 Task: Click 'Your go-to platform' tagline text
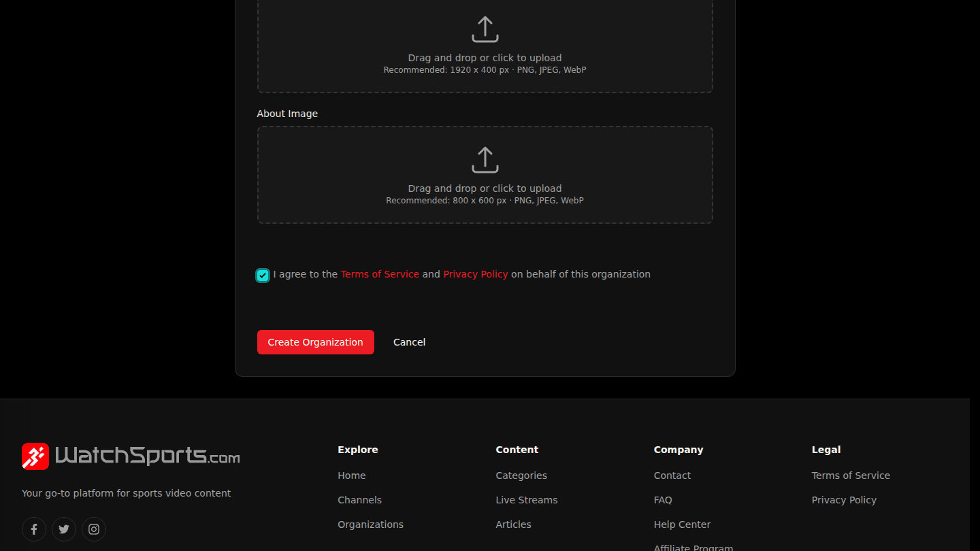(126, 493)
